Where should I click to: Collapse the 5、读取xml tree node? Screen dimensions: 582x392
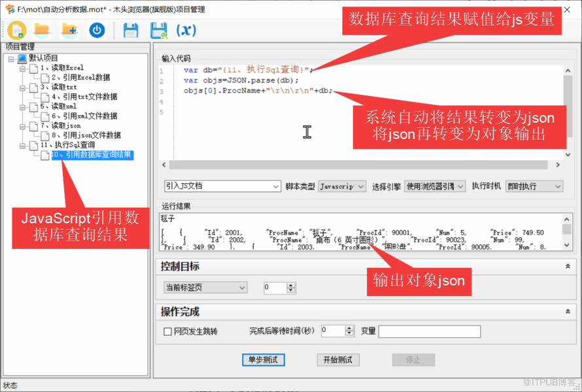tap(23, 107)
